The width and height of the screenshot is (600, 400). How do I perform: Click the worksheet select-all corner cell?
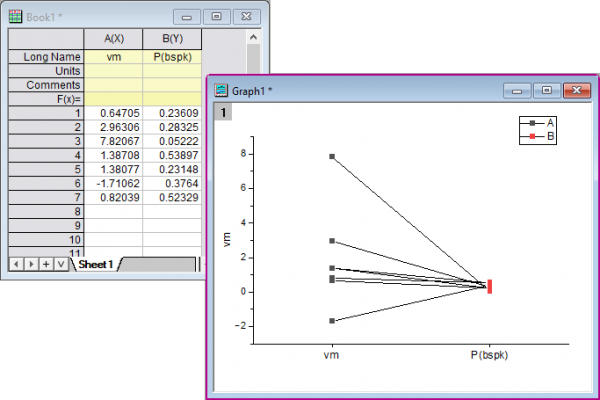[46, 39]
